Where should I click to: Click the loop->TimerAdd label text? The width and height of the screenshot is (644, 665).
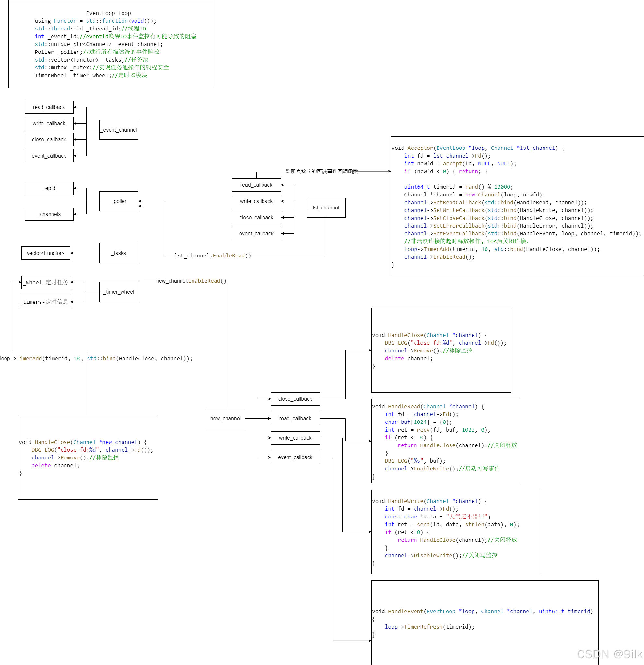tap(96, 359)
